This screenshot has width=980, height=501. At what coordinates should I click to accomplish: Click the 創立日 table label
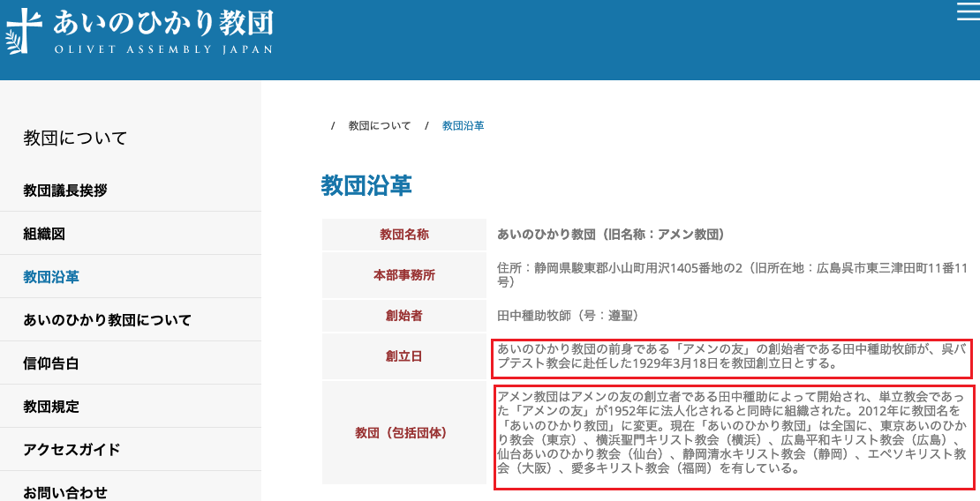tap(403, 356)
